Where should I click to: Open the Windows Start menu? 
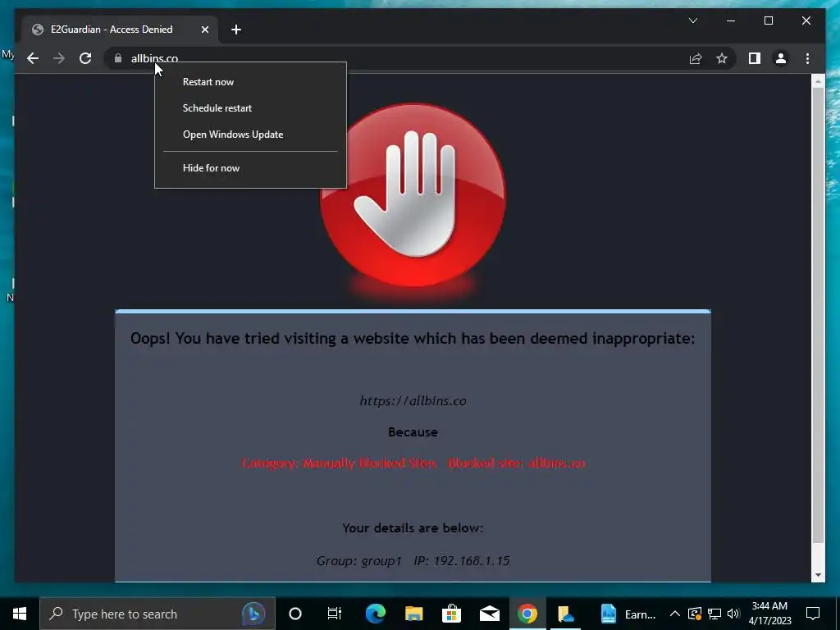[20, 614]
